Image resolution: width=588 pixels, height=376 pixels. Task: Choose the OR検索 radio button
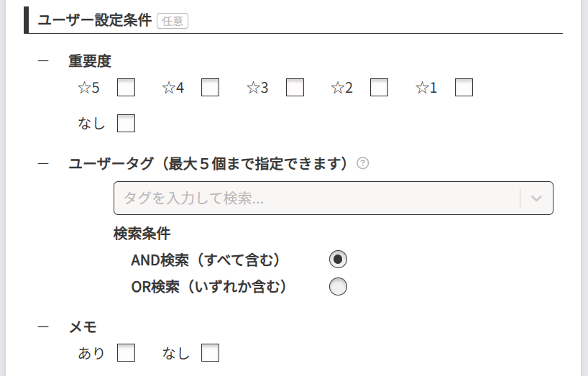click(x=338, y=286)
